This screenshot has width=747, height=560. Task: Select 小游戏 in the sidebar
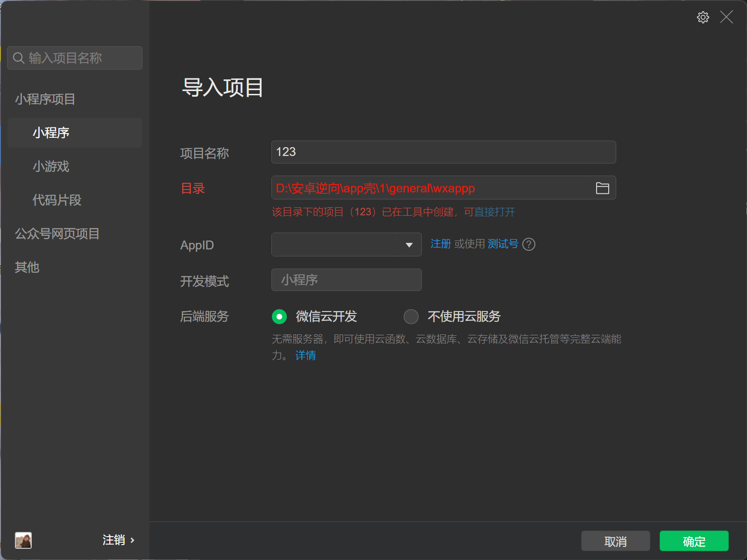click(x=51, y=167)
